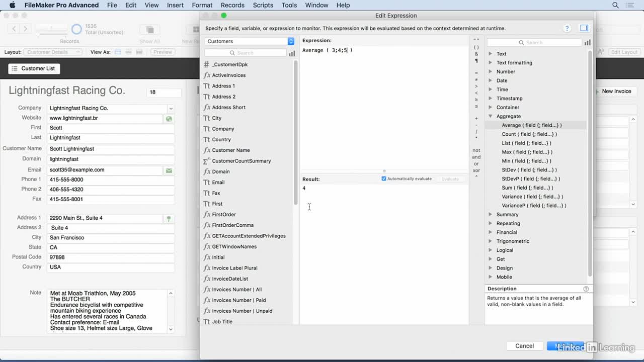The image size is (644, 362).
Task: Open the Scripts menu
Action: point(263,5)
